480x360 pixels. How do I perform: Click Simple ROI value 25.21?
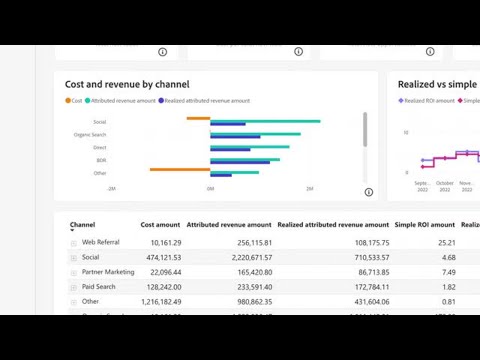447,243
